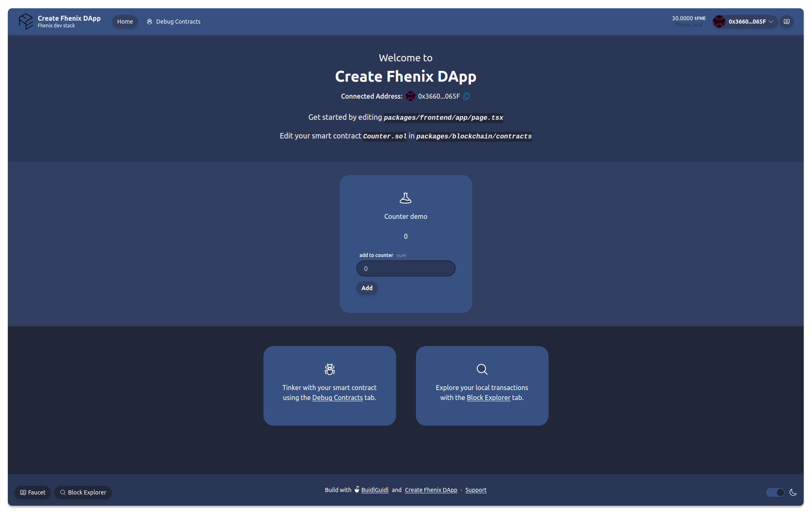The height and width of the screenshot is (514, 812).
Task: Select the Home tab
Action: tap(125, 21)
